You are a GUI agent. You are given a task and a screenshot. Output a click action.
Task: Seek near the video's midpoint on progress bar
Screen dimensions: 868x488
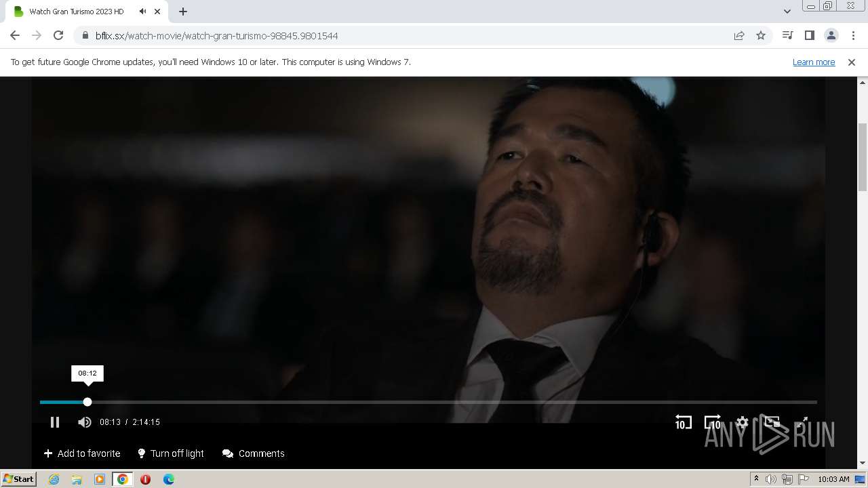pyautogui.click(x=429, y=402)
